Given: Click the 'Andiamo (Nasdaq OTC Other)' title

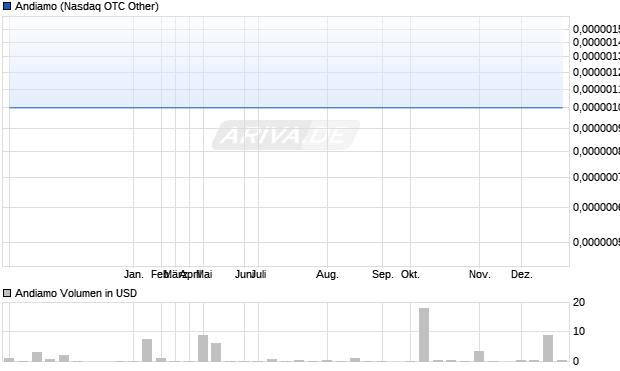Looking at the screenshot, I should tap(87, 6).
